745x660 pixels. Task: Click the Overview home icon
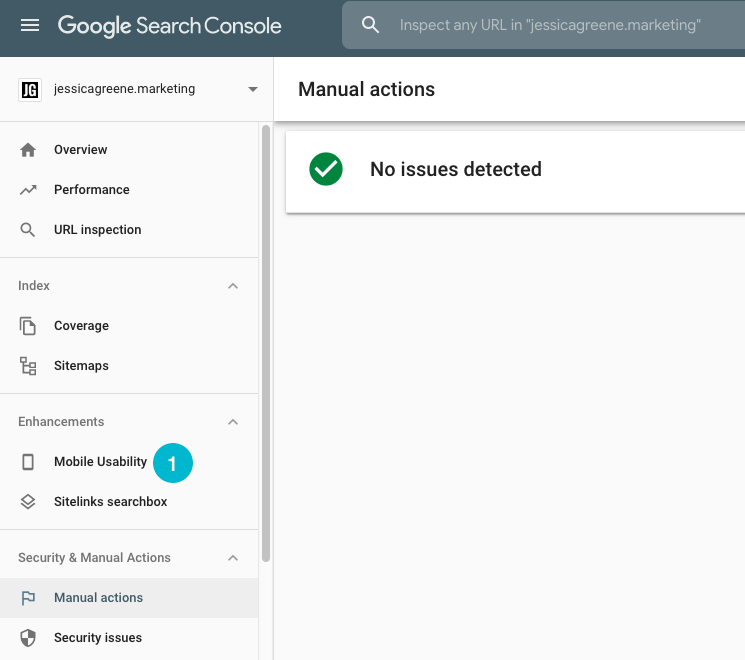(28, 150)
